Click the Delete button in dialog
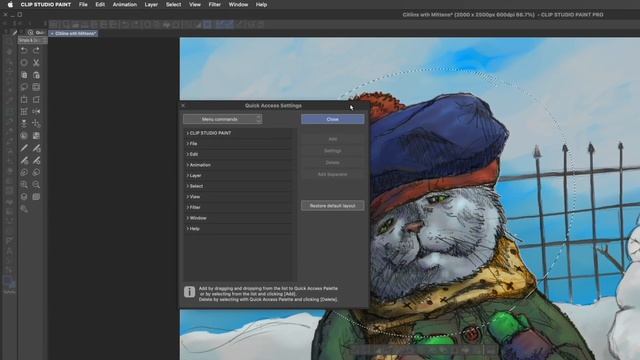This screenshot has height=360, width=640. point(333,162)
